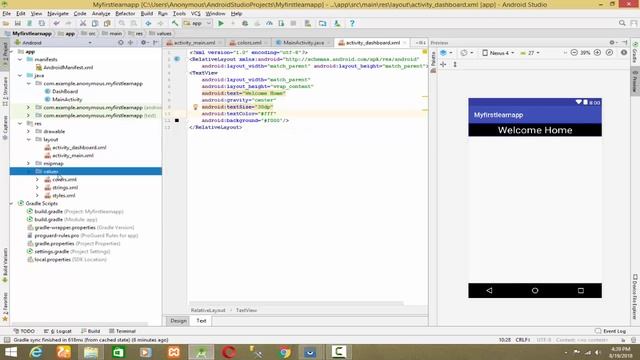Click the black color swatch in editor gutter
The width and height of the screenshot is (640, 360).
(177, 120)
